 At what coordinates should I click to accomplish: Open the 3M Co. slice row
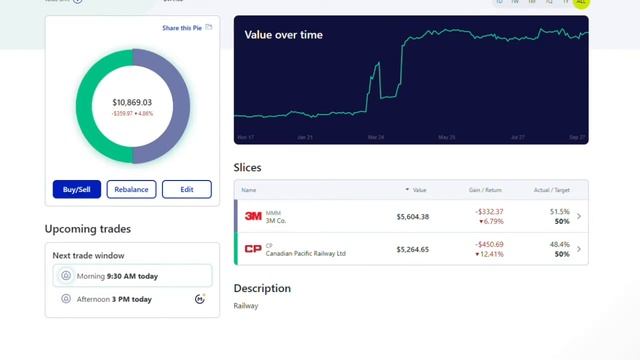click(x=411, y=216)
